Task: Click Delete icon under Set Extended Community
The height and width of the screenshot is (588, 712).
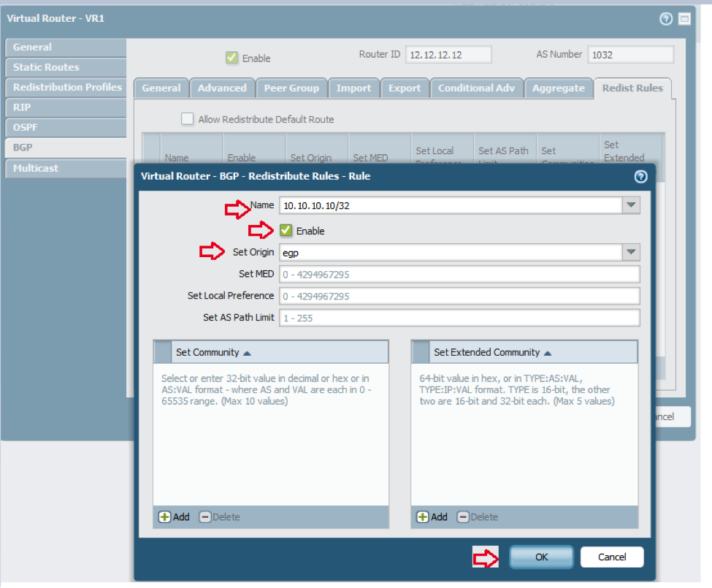Action: pyautogui.click(x=463, y=517)
